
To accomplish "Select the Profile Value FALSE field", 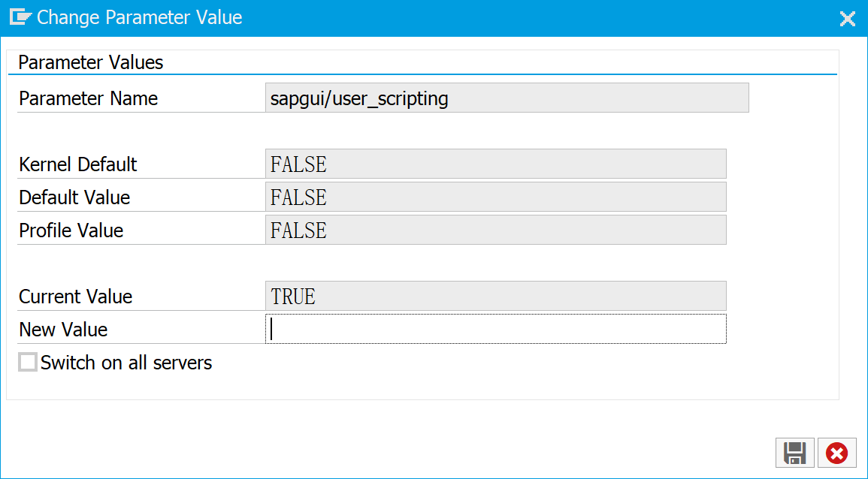I will [x=495, y=230].
